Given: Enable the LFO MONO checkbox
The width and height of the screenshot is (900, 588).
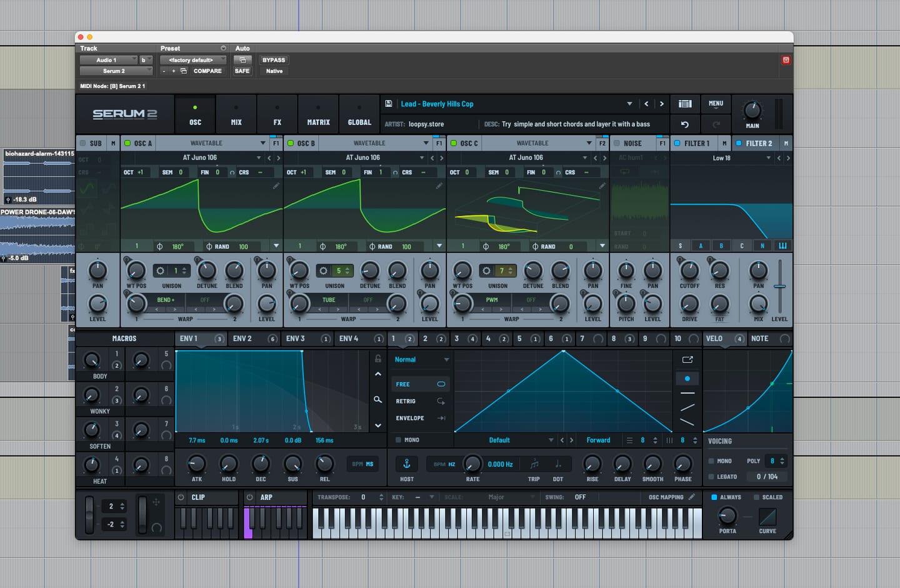Looking at the screenshot, I should (398, 440).
